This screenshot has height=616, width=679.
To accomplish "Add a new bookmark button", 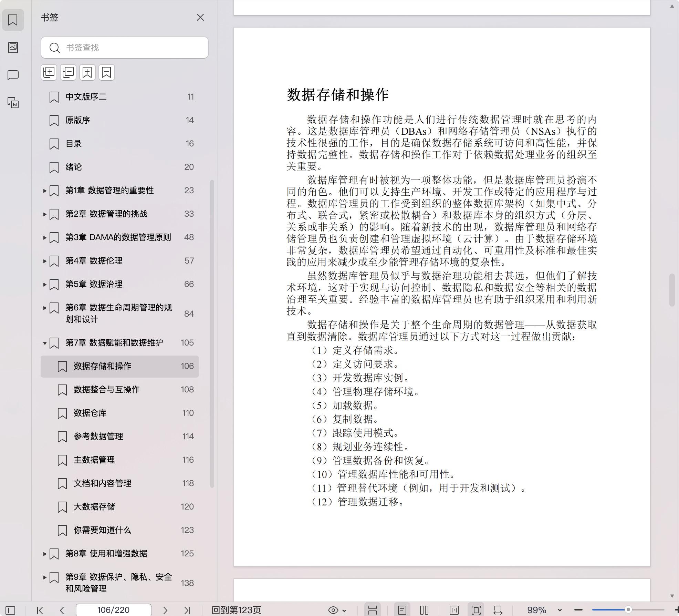I will tap(87, 72).
